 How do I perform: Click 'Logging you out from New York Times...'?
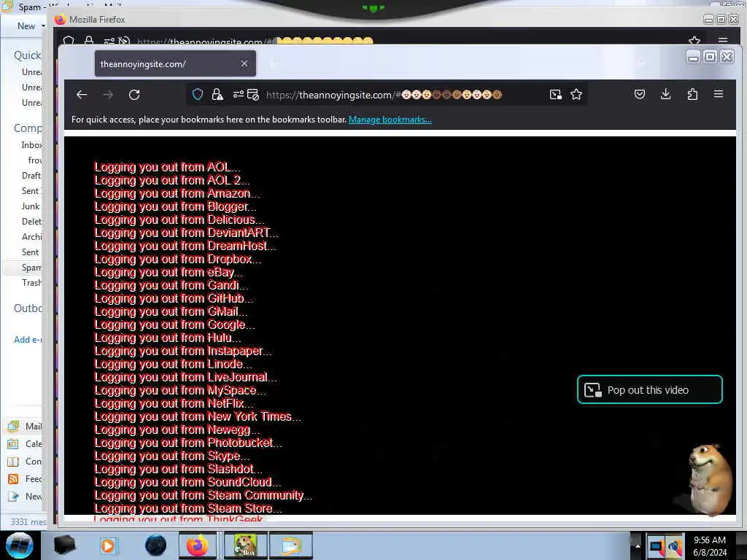[197, 416]
